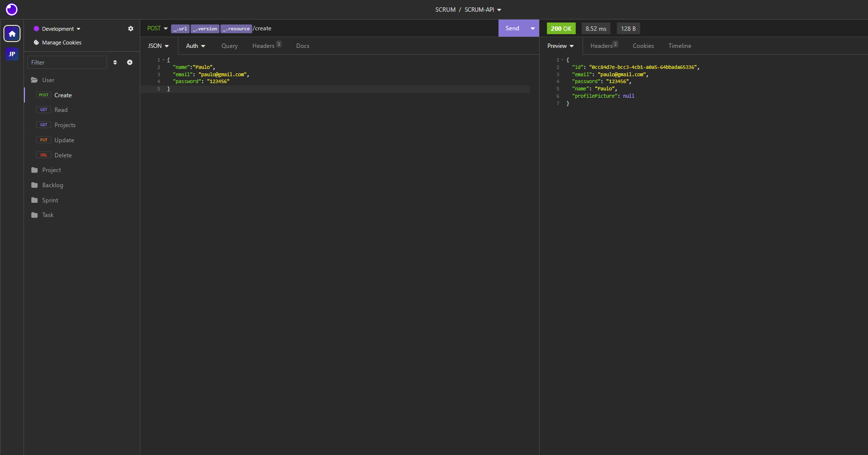Viewport: 868px width, 455px height.
Task: Open the Development environment dropdown
Action: coord(57,29)
